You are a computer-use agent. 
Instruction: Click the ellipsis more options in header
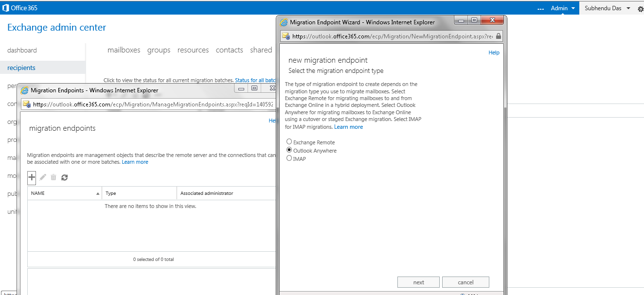[x=540, y=9]
